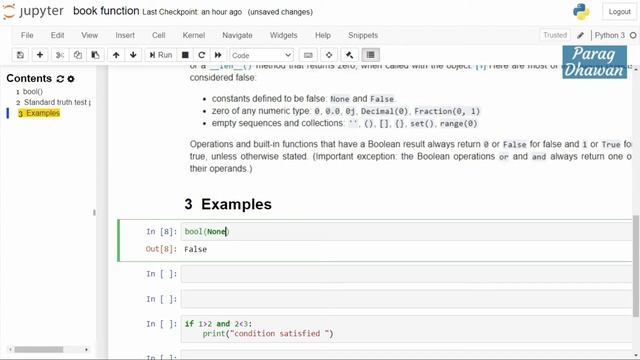
Task: Click the sidebar scrollbar left arrow
Action: 10,350
